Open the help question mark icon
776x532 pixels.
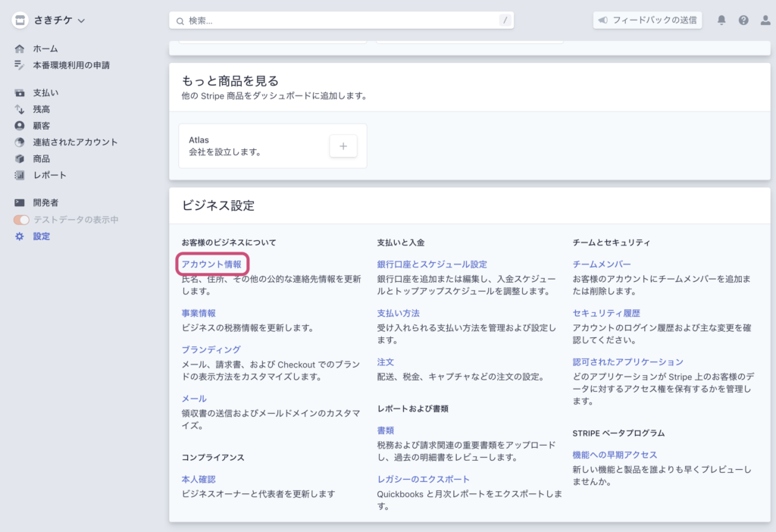point(743,20)
